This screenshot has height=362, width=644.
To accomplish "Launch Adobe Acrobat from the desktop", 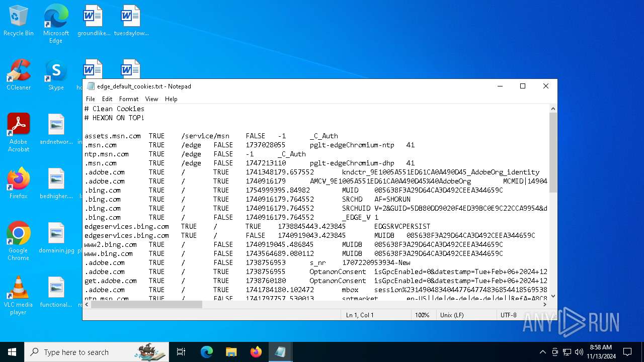I will [19, 133].
